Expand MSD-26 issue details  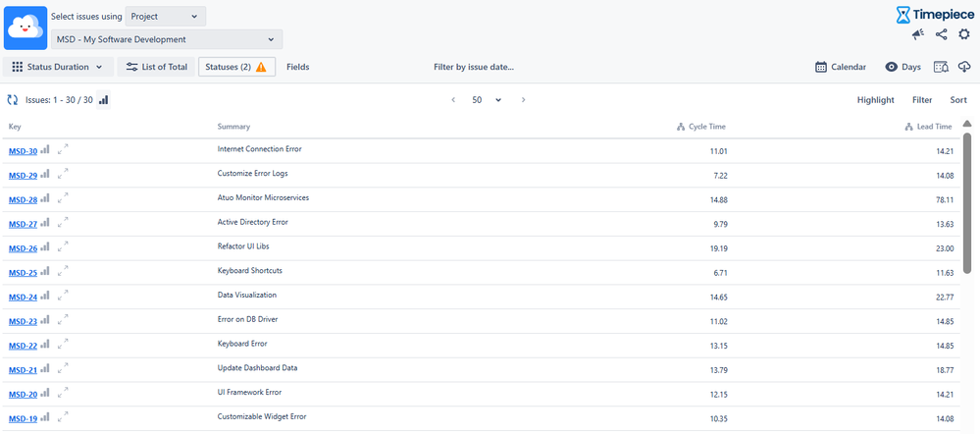[x=63, y=247]
